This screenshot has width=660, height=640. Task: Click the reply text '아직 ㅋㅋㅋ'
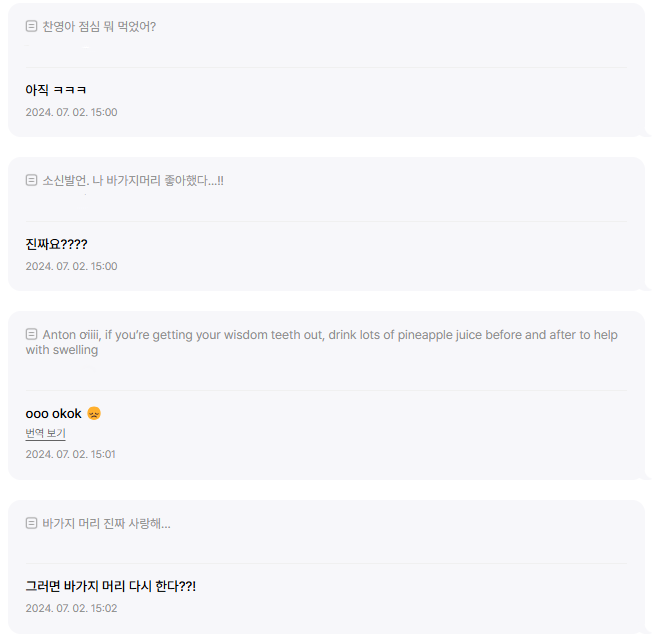(x=56, y=90)
